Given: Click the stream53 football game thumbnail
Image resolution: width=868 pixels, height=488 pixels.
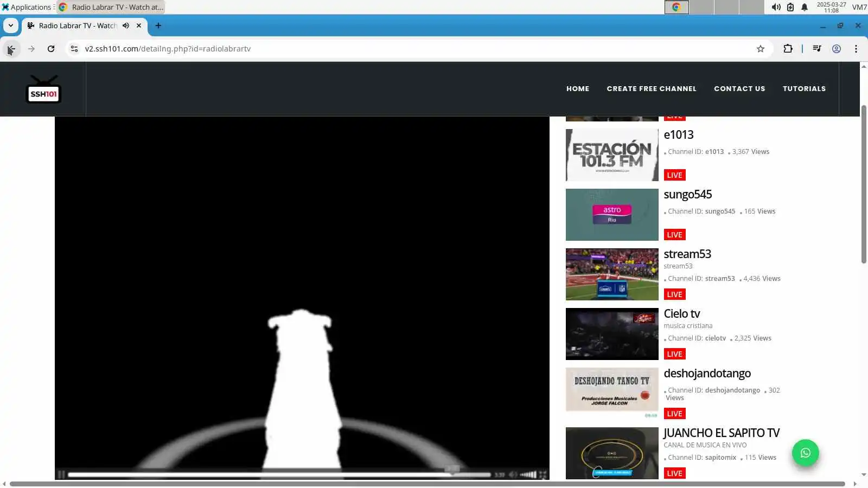Looking at the screenshot, I should coord(612,274).
